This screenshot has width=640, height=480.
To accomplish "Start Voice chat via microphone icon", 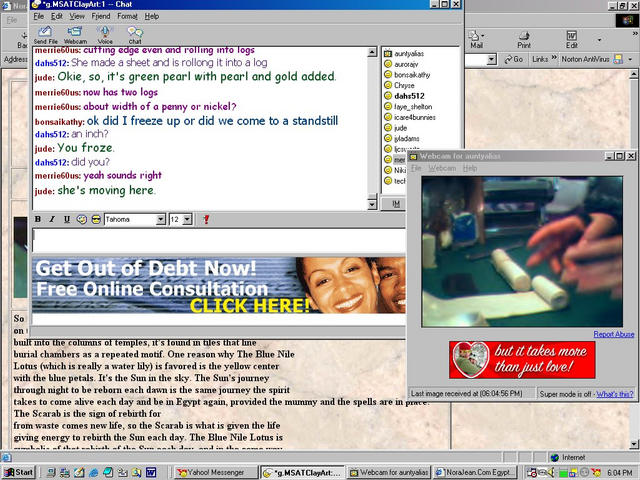I will point(105,35).
